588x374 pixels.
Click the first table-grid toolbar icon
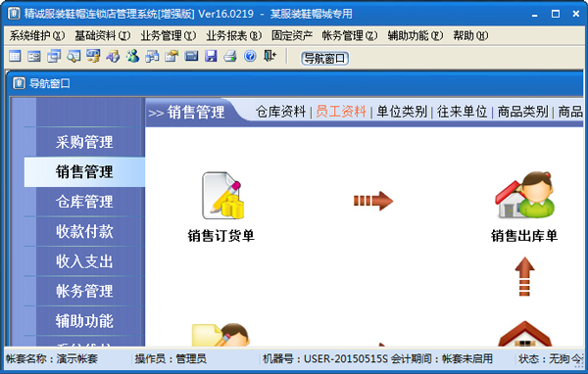click(15, 57)
